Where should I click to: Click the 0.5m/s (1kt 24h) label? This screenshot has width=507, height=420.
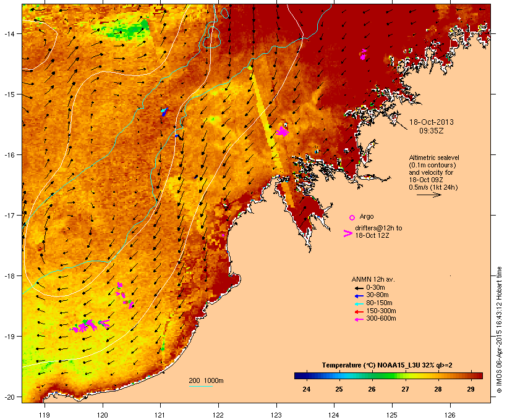click(x=433, y=187)
